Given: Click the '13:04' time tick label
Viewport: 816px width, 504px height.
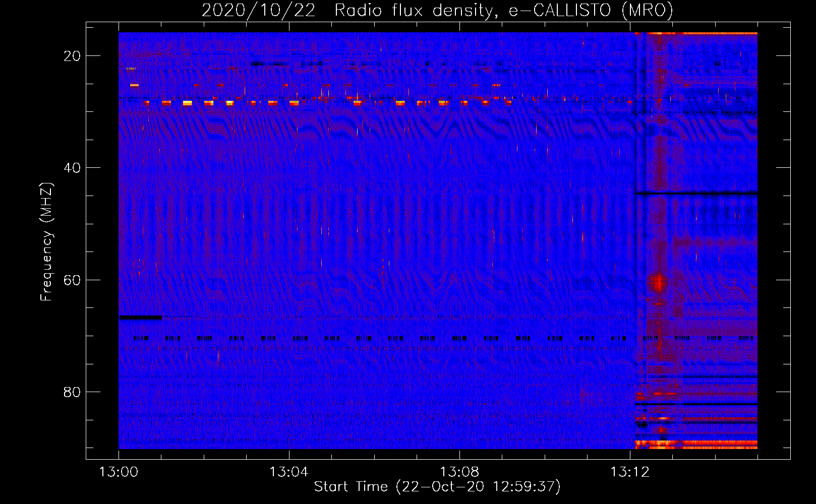Looking at the screenshot, I should pyautogui.click(x=288, y=472).
